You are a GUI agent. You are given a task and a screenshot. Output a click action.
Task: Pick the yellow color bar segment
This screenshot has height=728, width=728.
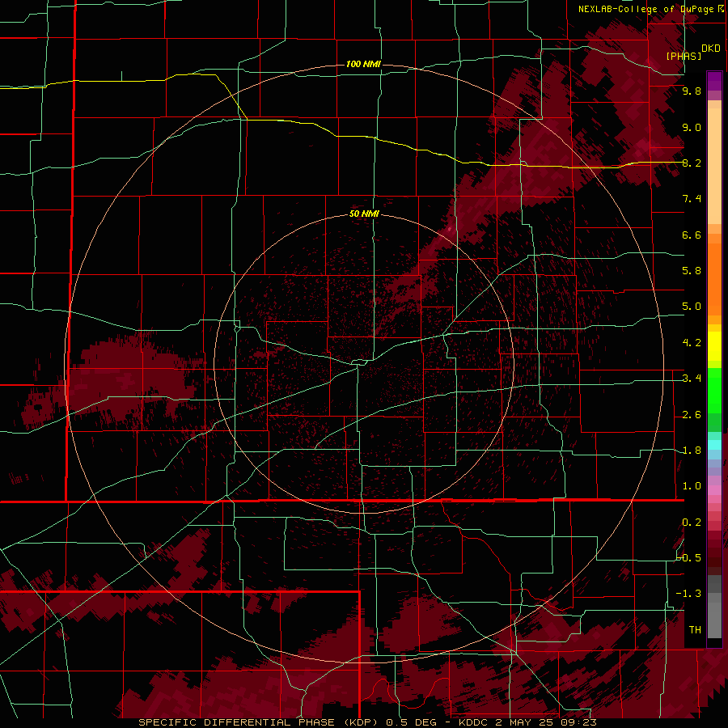pos(714,346)
